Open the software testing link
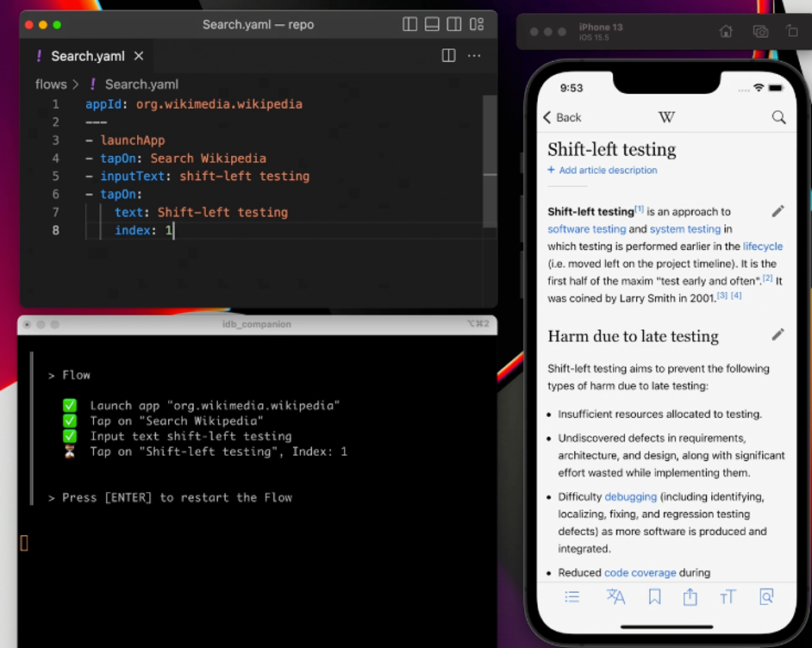This screenshot has width=812, height=648. point(587,229)
